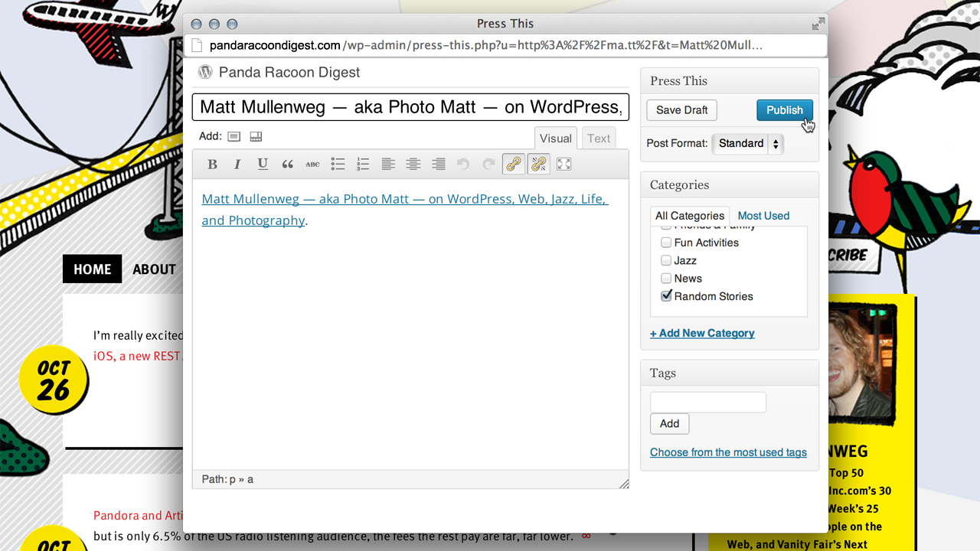Click the Save Draft button
Screen dimensions: 980x551
(681, 109)
